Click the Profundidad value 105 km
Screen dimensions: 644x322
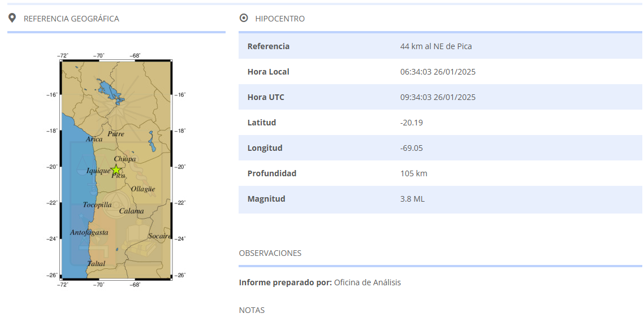coord(413,173)
